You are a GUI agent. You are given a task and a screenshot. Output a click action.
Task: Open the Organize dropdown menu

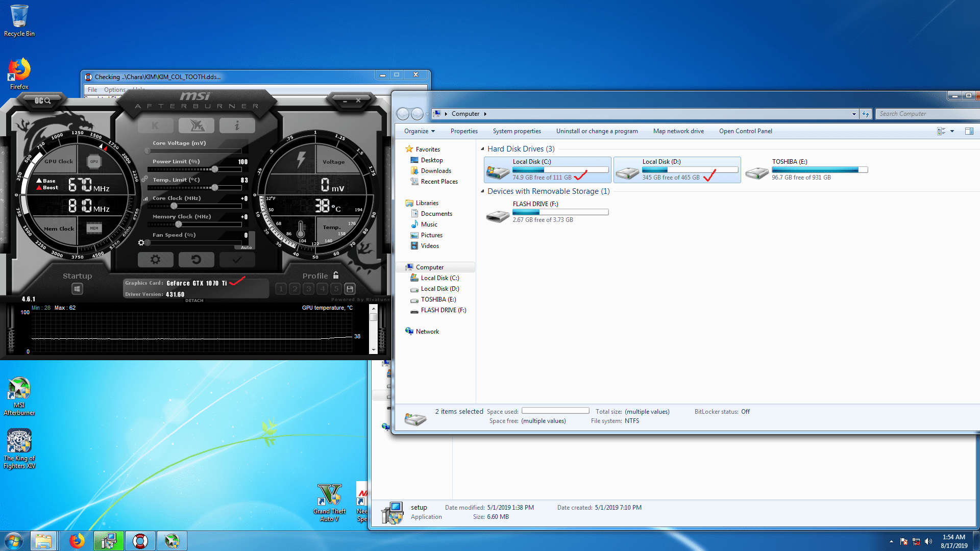(419, 131)
